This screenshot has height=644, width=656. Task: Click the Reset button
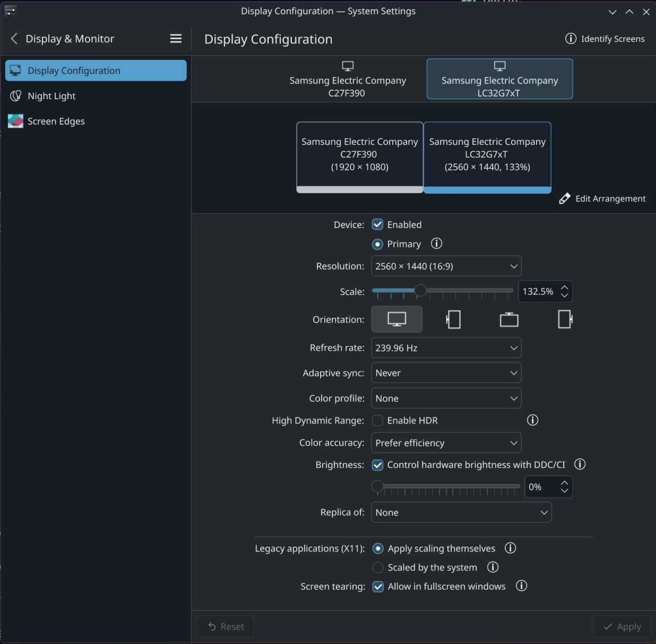coord(226,626)
